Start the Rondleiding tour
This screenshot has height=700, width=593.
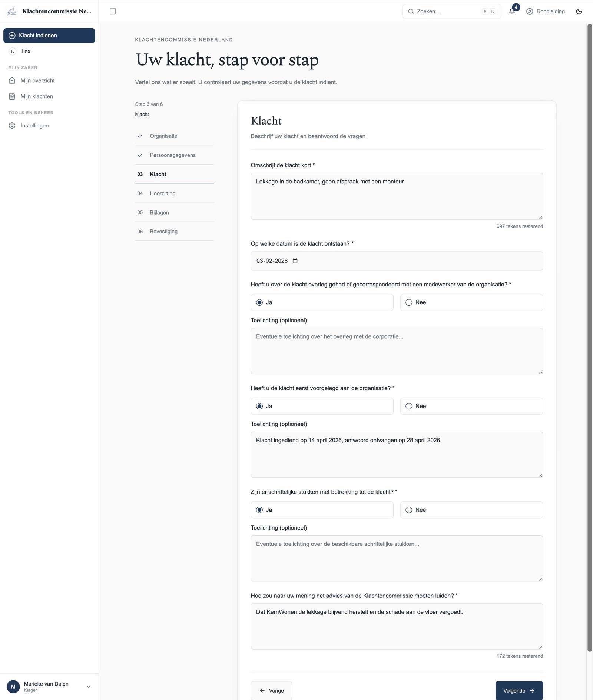click(546, 11)
